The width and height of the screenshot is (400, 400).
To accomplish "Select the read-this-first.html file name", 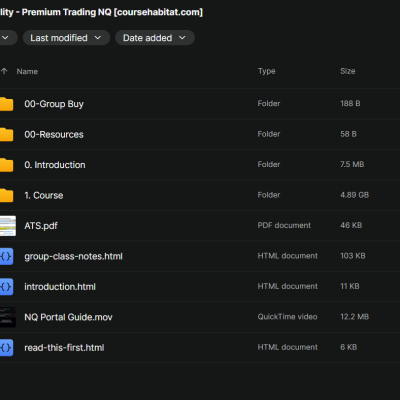I will pyautogui.click(x=64, y=348).
